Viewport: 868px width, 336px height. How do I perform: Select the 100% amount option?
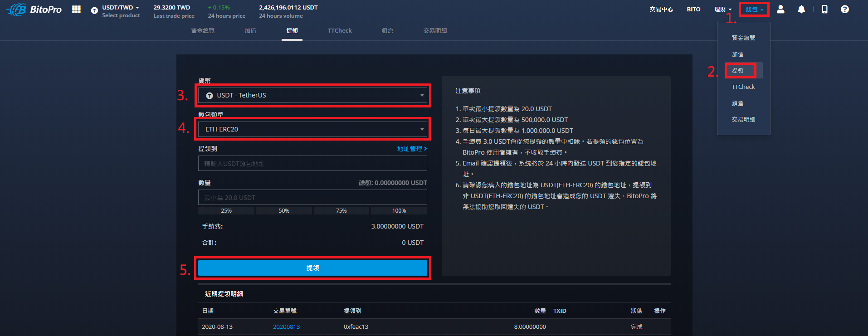(x=399, y=211)
